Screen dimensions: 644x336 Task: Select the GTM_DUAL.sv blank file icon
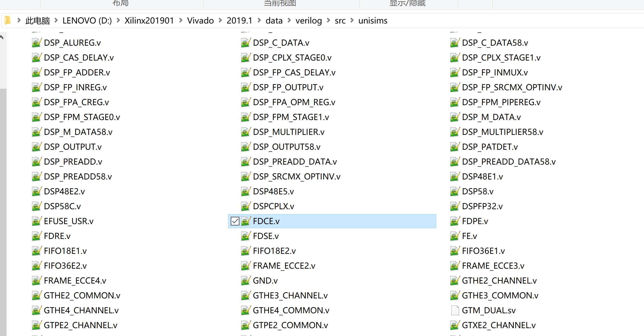click(x=455, y=310)
